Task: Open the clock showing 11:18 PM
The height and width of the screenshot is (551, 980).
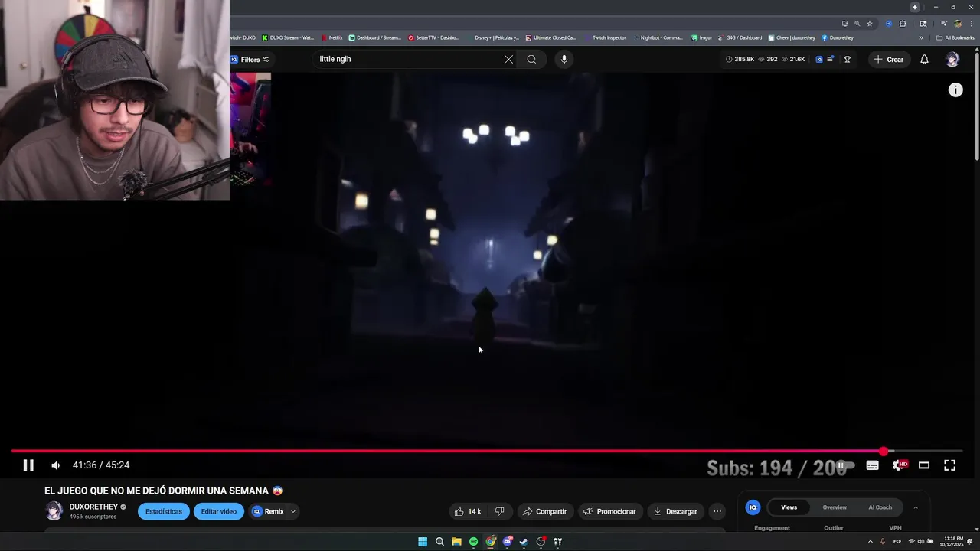Action: pyautogui.click(x=953, y=542)
